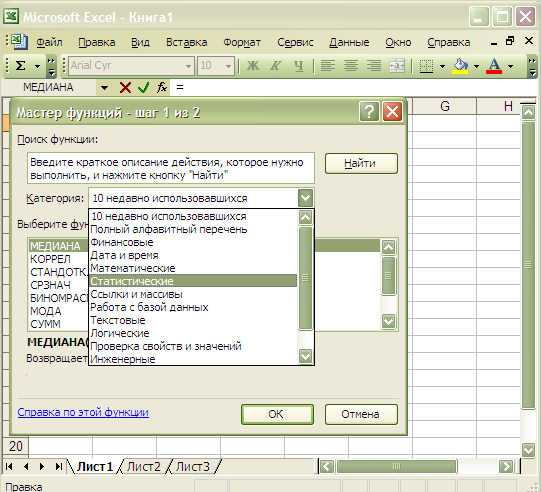Click the Fill Color bucket icon
Image resolution: width=541 pixels, height=492 pixels.
(460, 66)
